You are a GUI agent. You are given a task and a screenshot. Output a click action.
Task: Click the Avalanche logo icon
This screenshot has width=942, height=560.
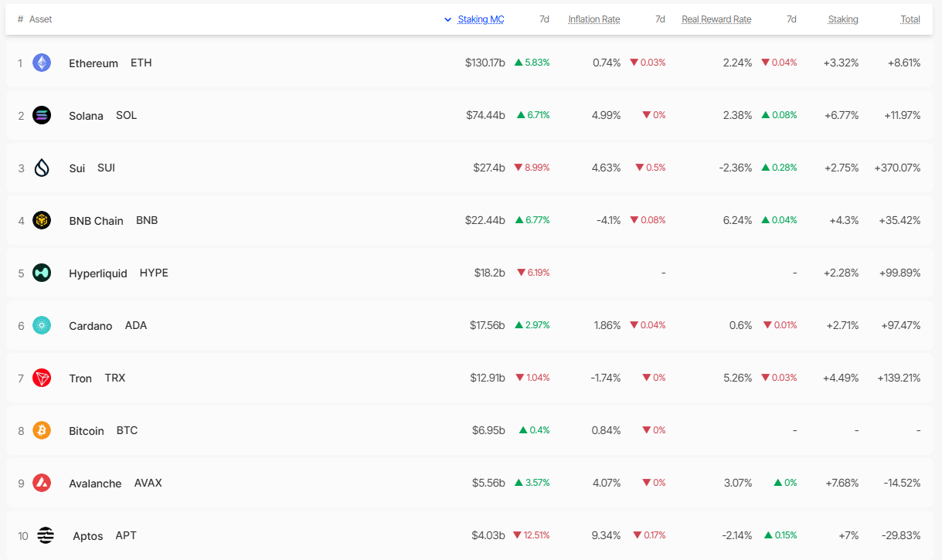[42, 483]
